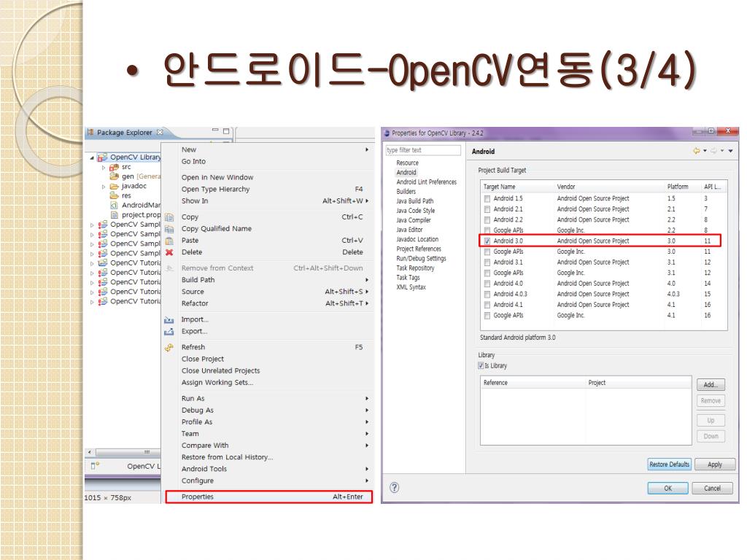Uncheck the Android 3.0 target checkbox
747x560 pixels.
click(487, 241)
